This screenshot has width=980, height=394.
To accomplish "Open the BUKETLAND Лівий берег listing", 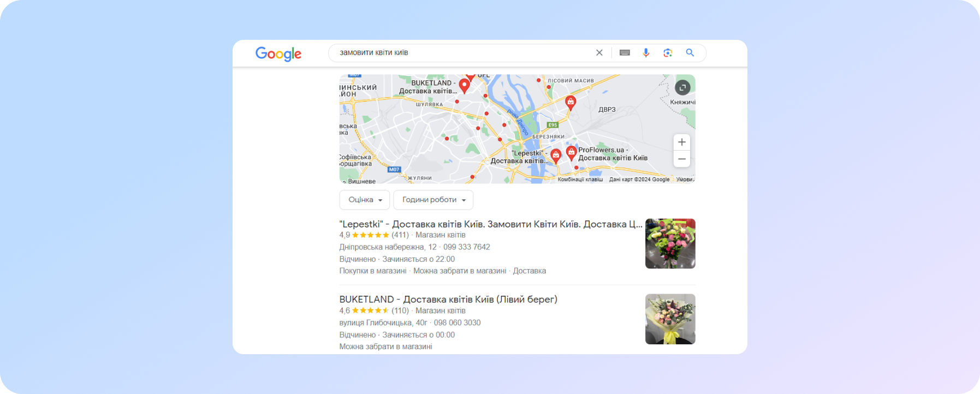I will pos(448,300).
